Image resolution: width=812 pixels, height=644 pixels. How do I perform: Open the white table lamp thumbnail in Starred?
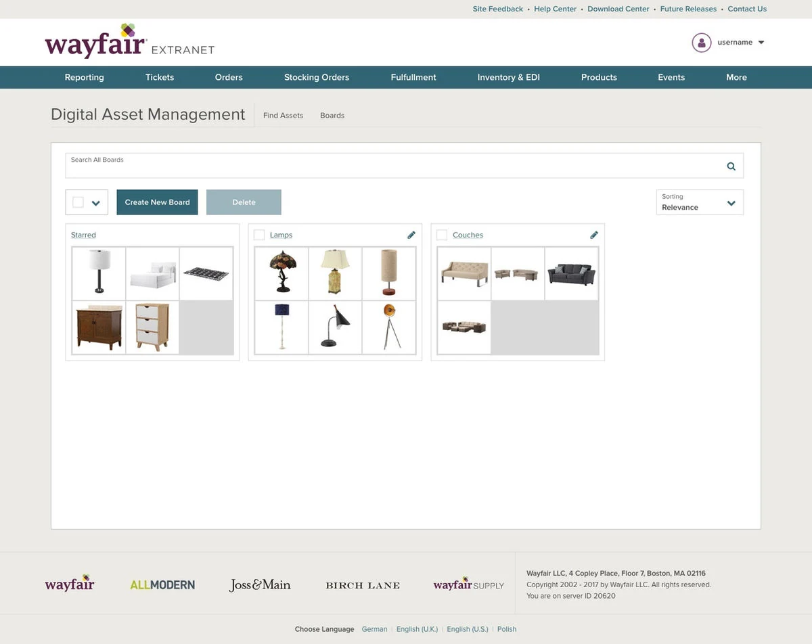[x=99, y=273]
